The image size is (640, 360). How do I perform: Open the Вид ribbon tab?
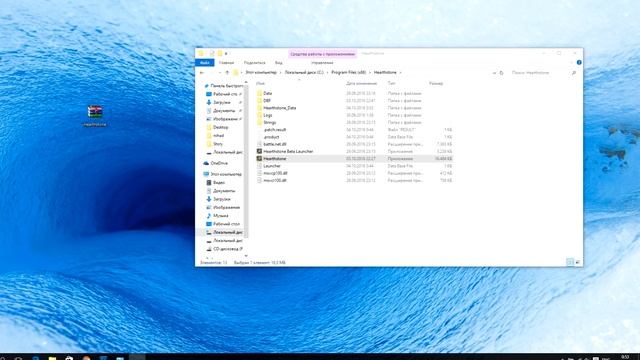point(279,63)
